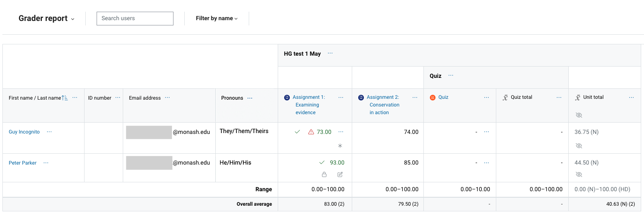The width and height of the screenshot is (644, 215).
Task: Select the Unit total range 0.00 (N)–100.00 (HD)
Action: (x=603, y=189)
